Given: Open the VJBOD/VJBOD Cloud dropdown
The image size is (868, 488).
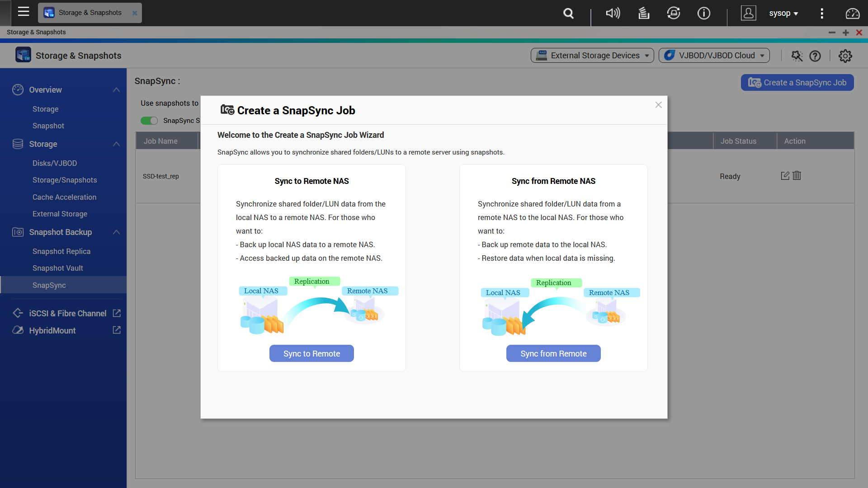Looking at the screenshot, I should [x=714, y=56].
